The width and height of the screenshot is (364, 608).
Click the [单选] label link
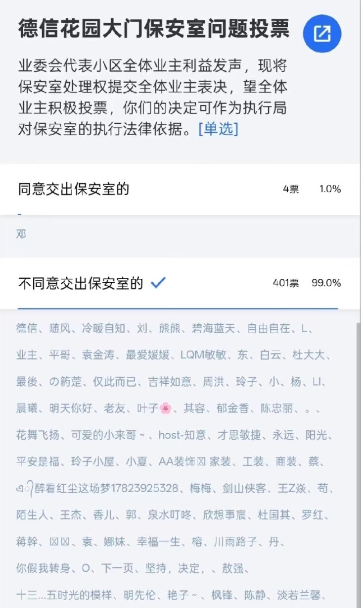click(218, 129)
